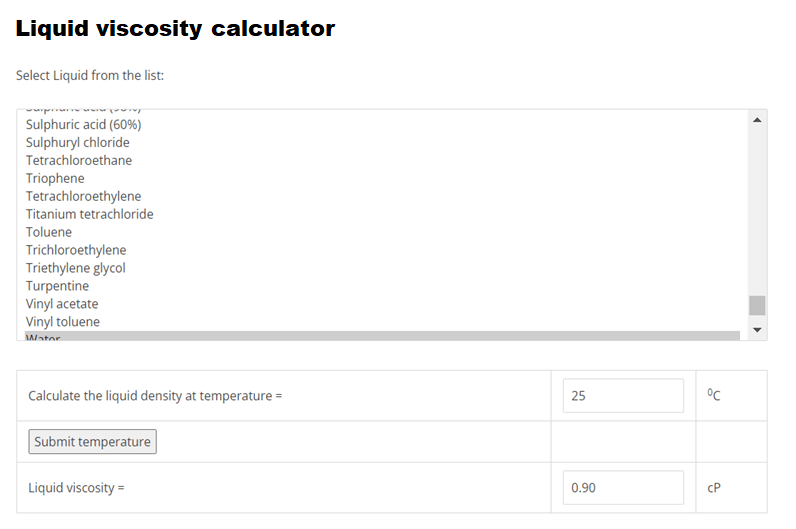Click the Liquid viscosity result field
Viewport: 796px width, 529px height.
(623, 487)
